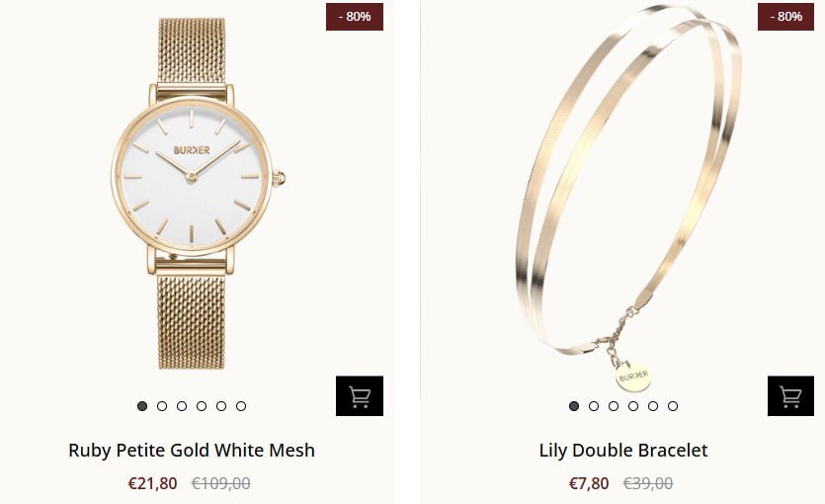The image size is (825, 504).
Task: Select sixth image dot under the watch
Action: 241,406
